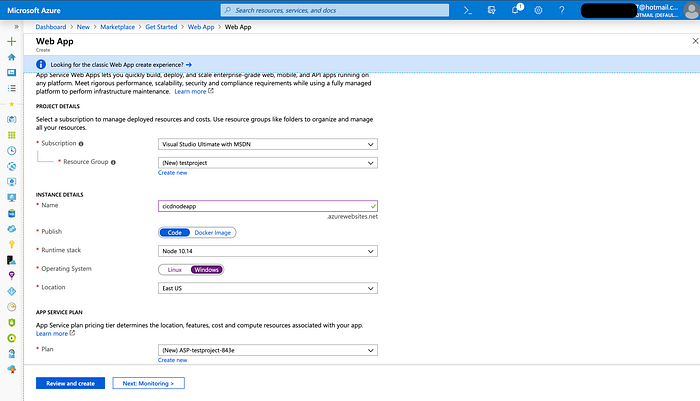Open the Monitor gauge icon in sidebar
This screenshot has height=401, width=700.
click(x=12, y=307)
